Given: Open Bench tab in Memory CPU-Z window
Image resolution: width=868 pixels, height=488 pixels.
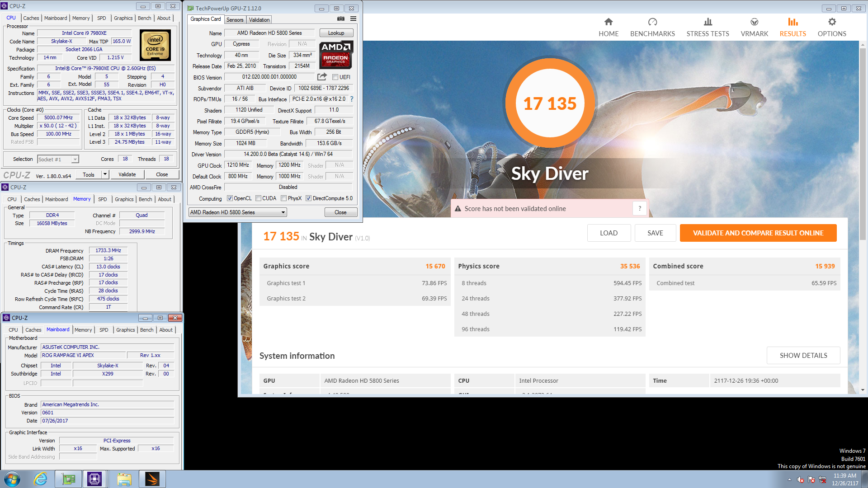Looking at the screenshot, I should [x=145, y=199].
